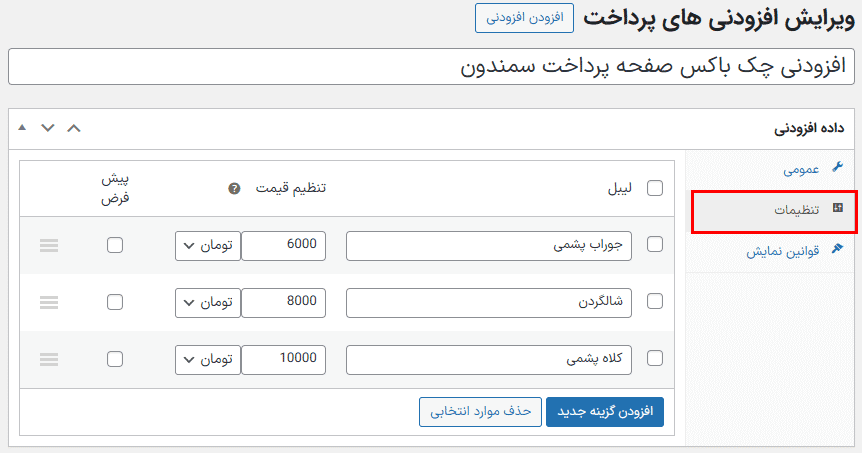Click the help question mark near تنظیم قیمت
The height and width of the screenshot is (453, 862).
tap(234, 189)
